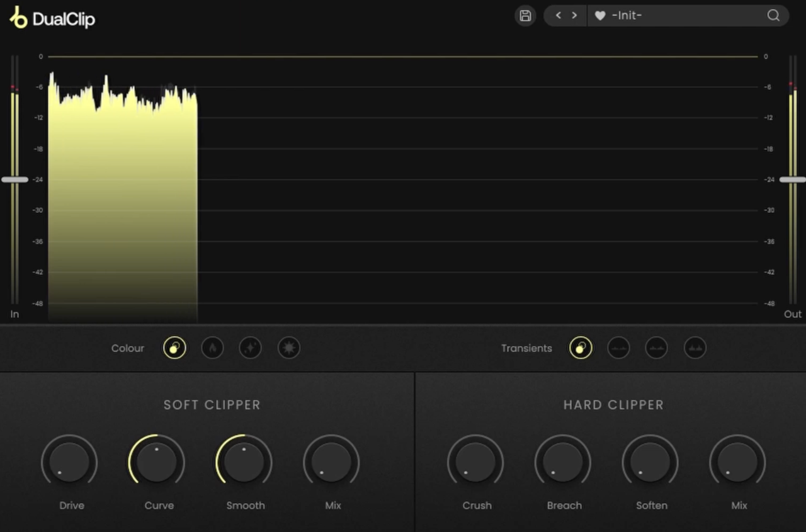Open preset search magnifier icon
This screenshot has width=806, height=532.
(773, 16)
